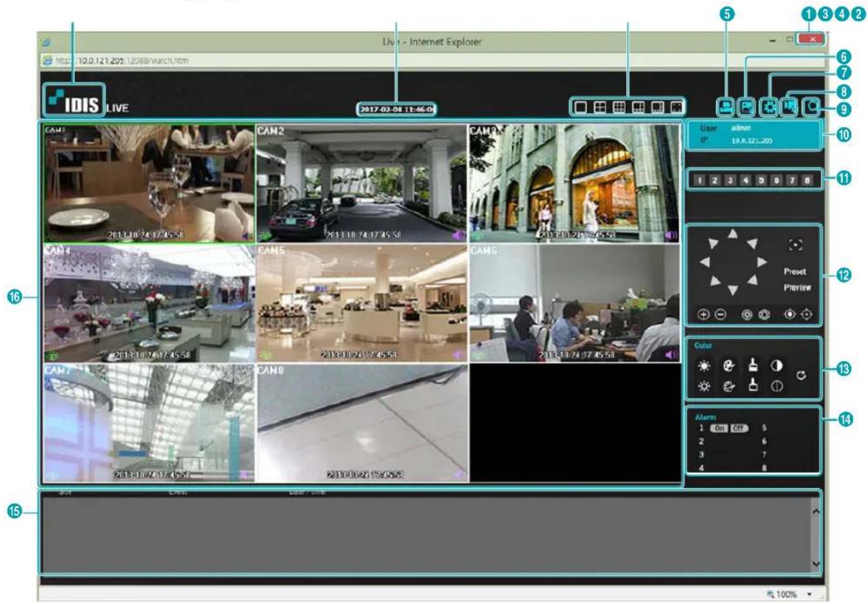Select camera button 1
The width and height of the screenshot is (868, 604).
pyautogui.click(x=699, y=180)
